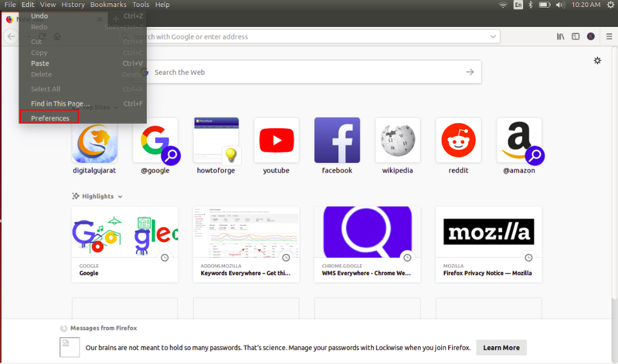
Task: Open the volume speaker icon
Action: coord(560,4)
